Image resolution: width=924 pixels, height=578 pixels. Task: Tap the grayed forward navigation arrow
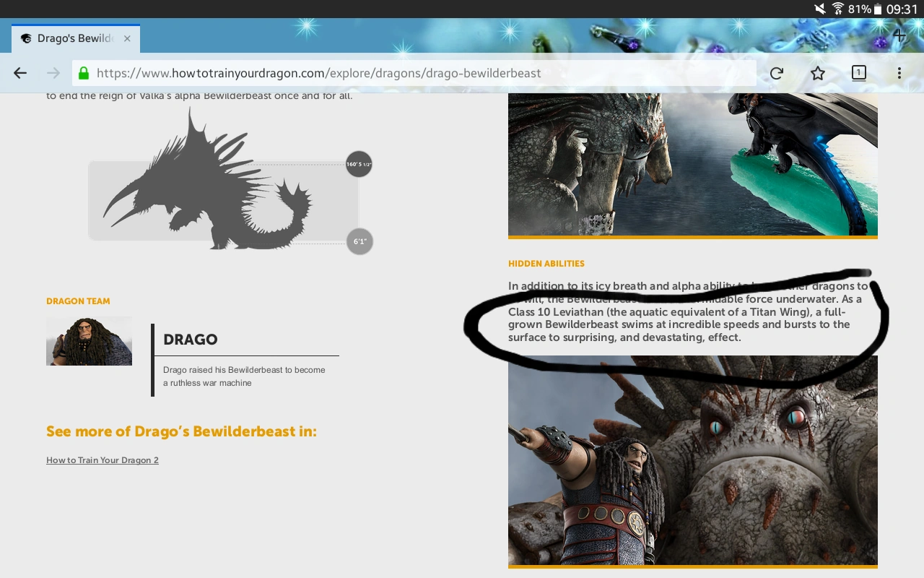click(x=53, y=72)
